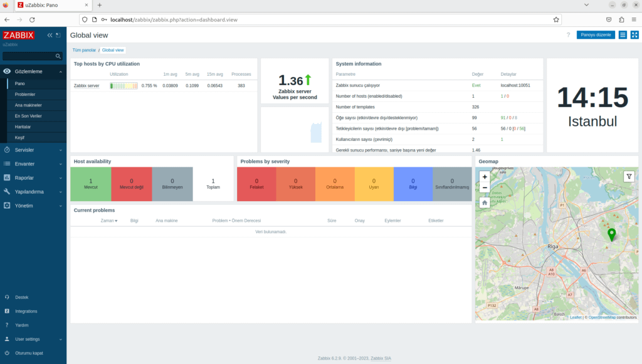642x364 pixels.
Task: Reset Geomap to home view
Action: point(485,202)
